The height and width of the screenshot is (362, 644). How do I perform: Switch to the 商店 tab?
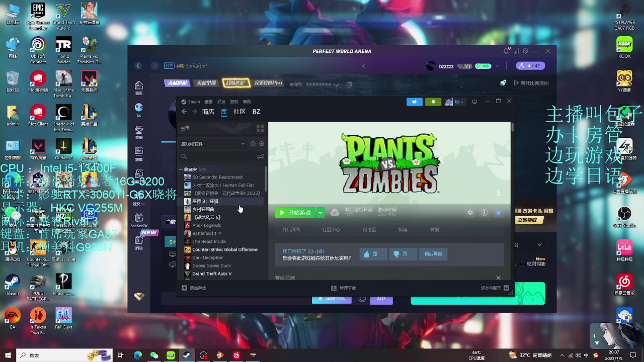click(208, 112)
